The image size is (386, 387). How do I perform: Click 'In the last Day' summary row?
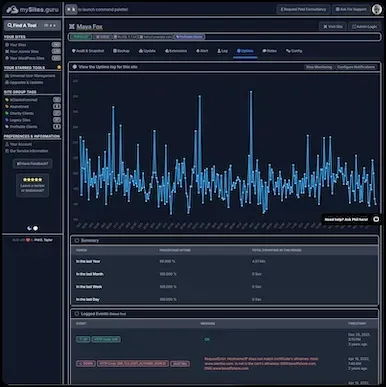tap(224, 299)
